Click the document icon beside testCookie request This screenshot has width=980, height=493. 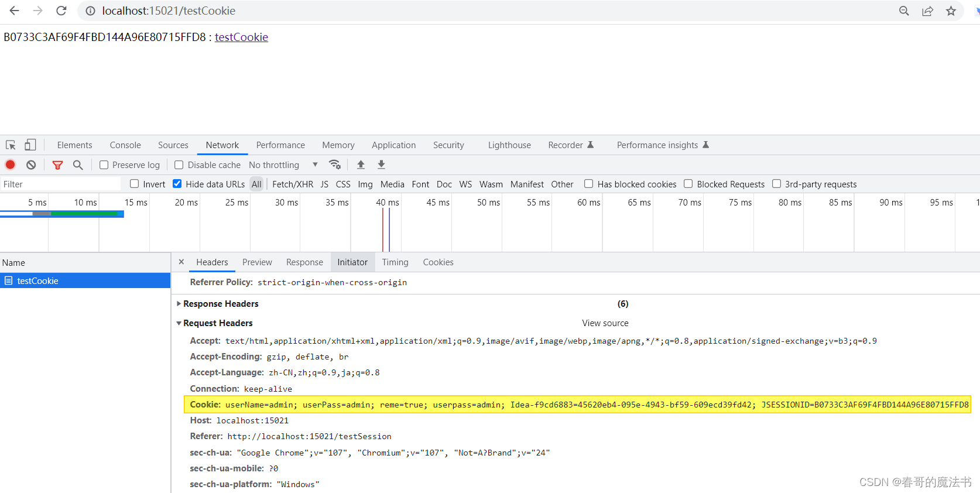pyautogui.click(x=8, y=280)
